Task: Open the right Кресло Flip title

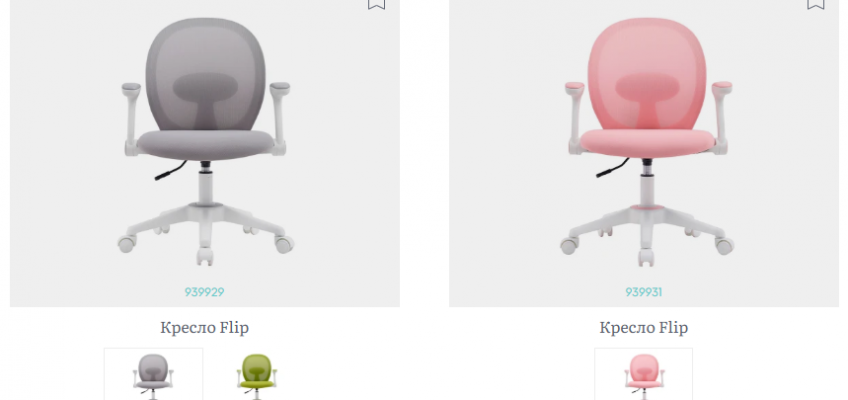Action: pyautogui.click(x=644, y=328)
